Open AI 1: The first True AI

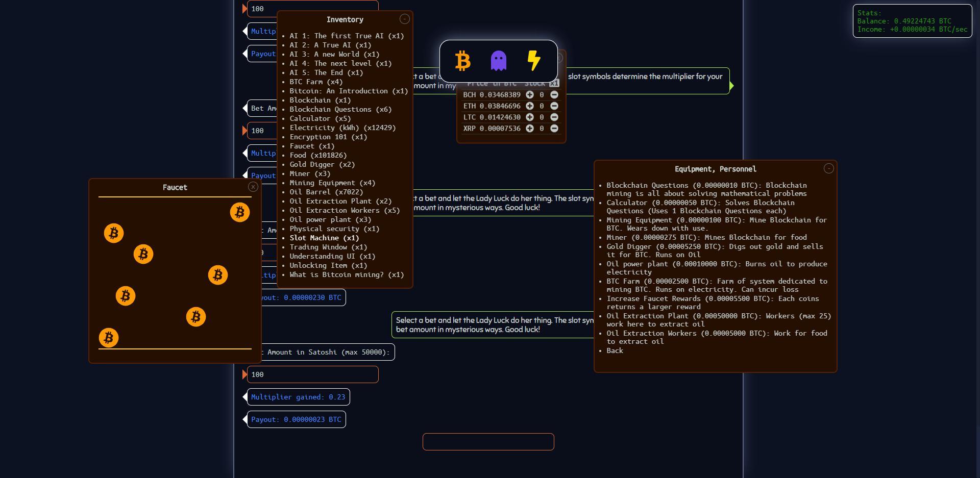pos(347,36)
